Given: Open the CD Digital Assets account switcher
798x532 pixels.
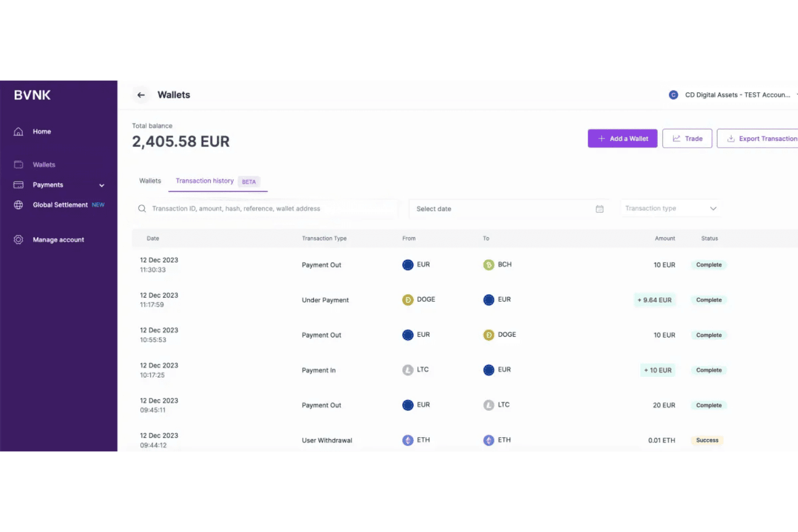Looking at the screenshot, I should [733, 95].
